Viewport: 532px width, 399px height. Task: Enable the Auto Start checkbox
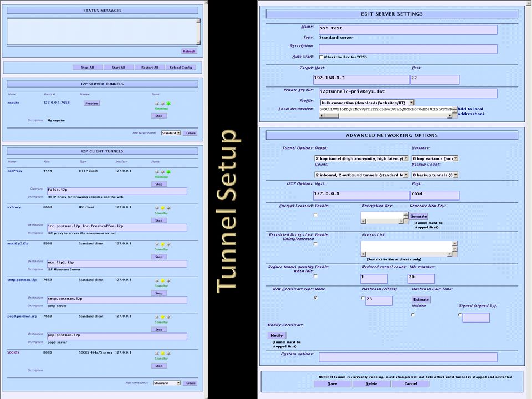tap(321, 57)
